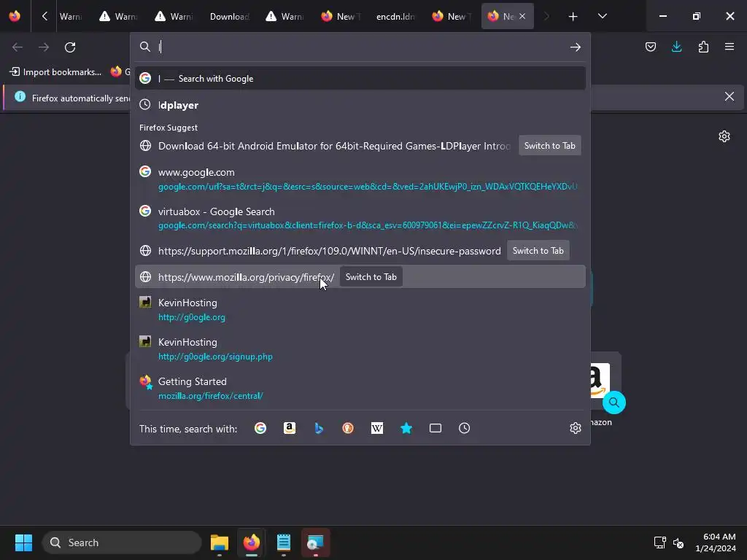Screen dimensions: 747x560
Task: Switch to the Download tab
Action: click(229, 17)
